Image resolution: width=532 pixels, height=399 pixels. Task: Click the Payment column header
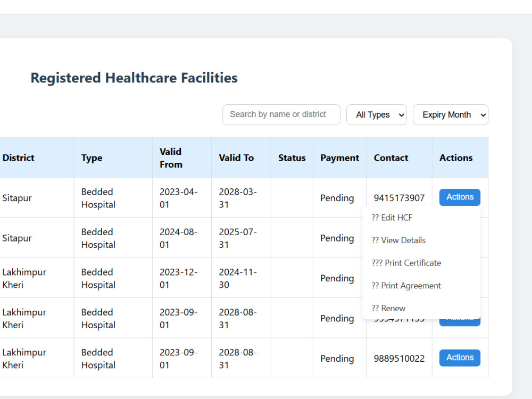tap(339, 158)
